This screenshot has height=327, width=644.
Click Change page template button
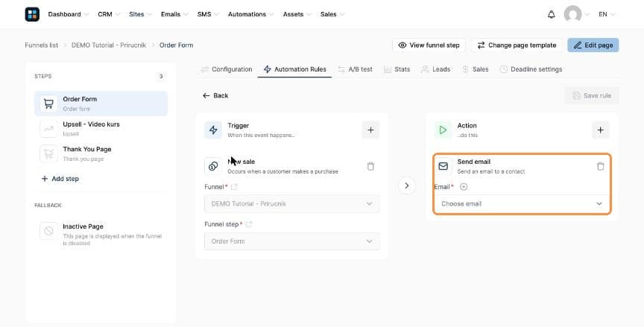pos(517,45)
